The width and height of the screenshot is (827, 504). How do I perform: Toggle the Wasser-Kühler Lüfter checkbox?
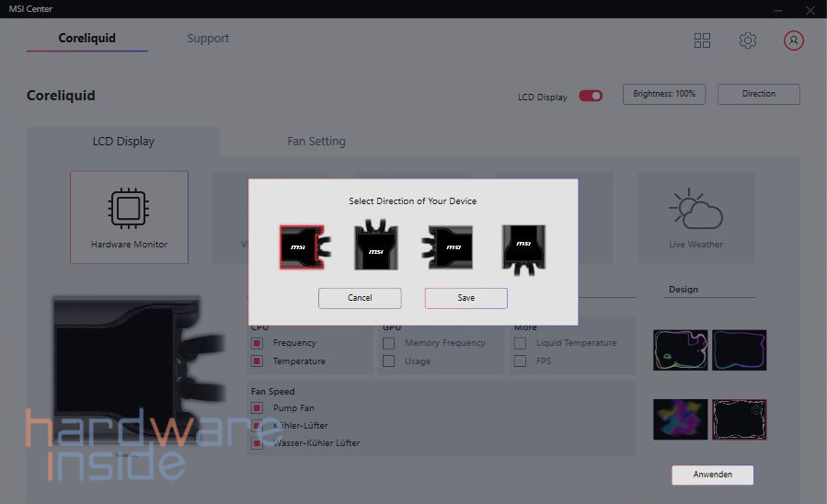pos(257,443)
